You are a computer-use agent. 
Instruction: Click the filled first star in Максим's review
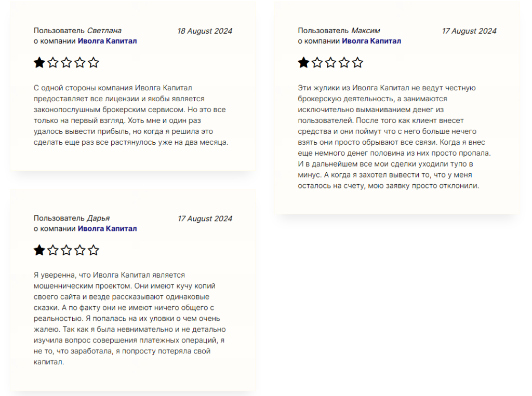(303, 63)
